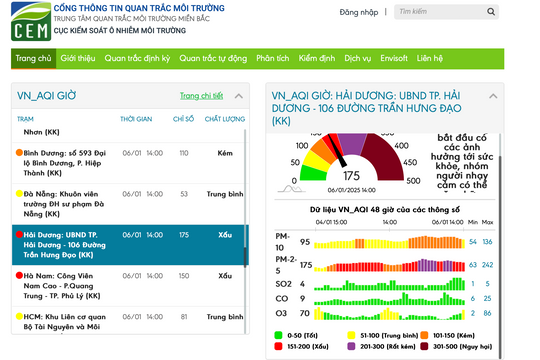540x360 pixels.
Task: Click the small trend chart icon below gauge
Action: [291, 189]
